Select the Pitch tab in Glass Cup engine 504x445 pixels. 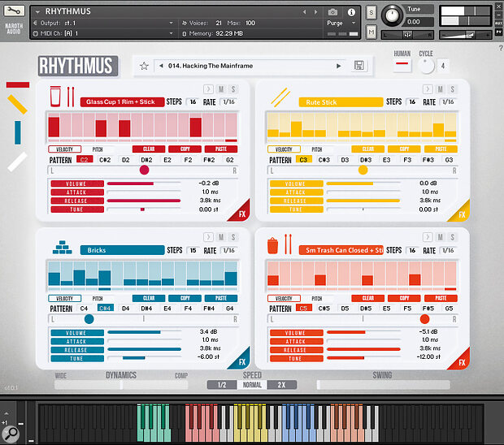point(98,149)
